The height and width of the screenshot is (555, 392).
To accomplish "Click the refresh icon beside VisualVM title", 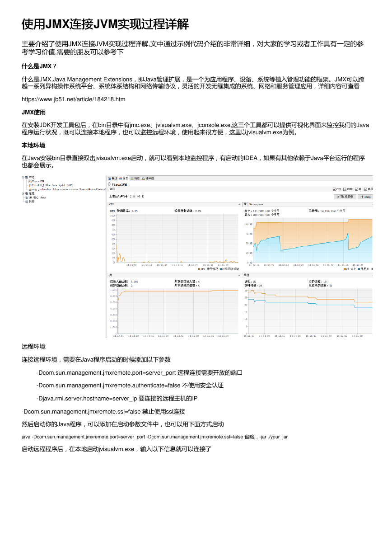I will coord(110,184).
